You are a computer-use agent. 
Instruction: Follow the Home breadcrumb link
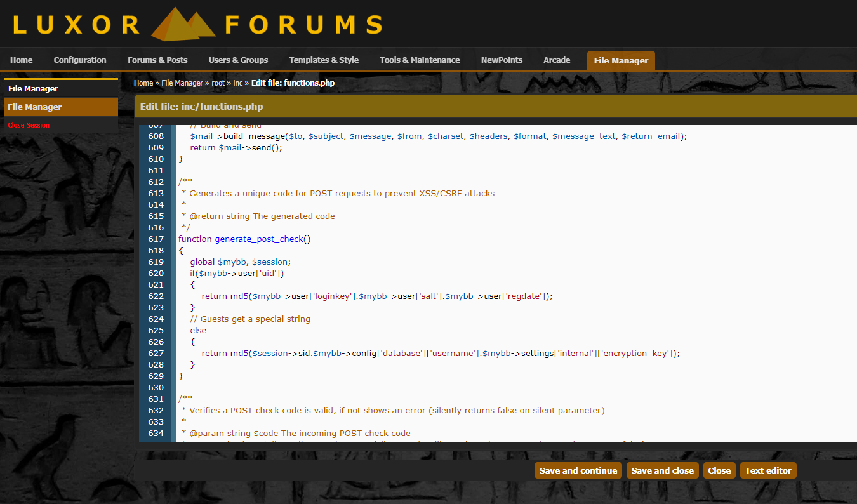coord(143,83)
